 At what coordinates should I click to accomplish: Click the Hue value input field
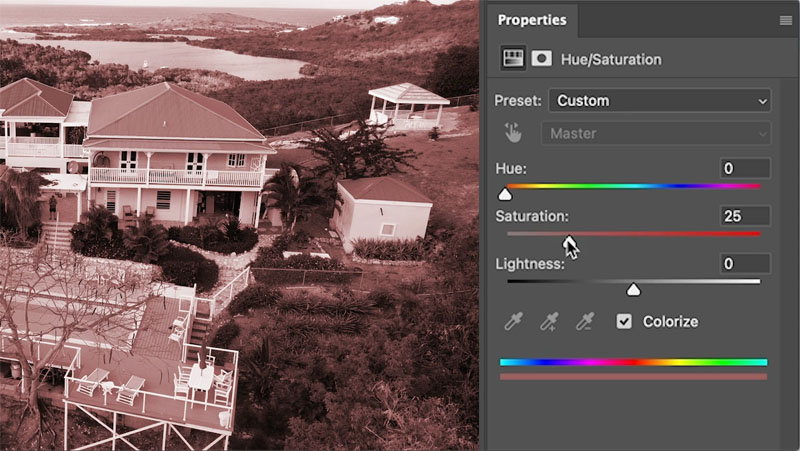pyautogui.click(x=745, y=168)
